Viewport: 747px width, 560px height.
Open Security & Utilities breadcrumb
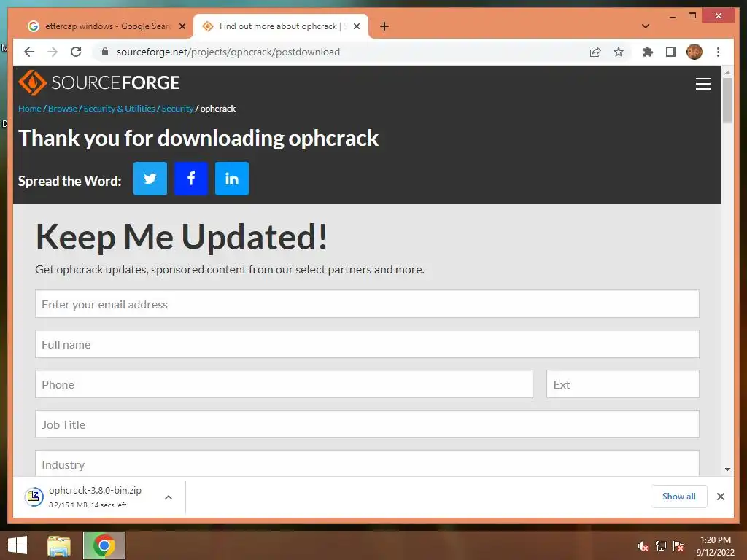point(119,109)
